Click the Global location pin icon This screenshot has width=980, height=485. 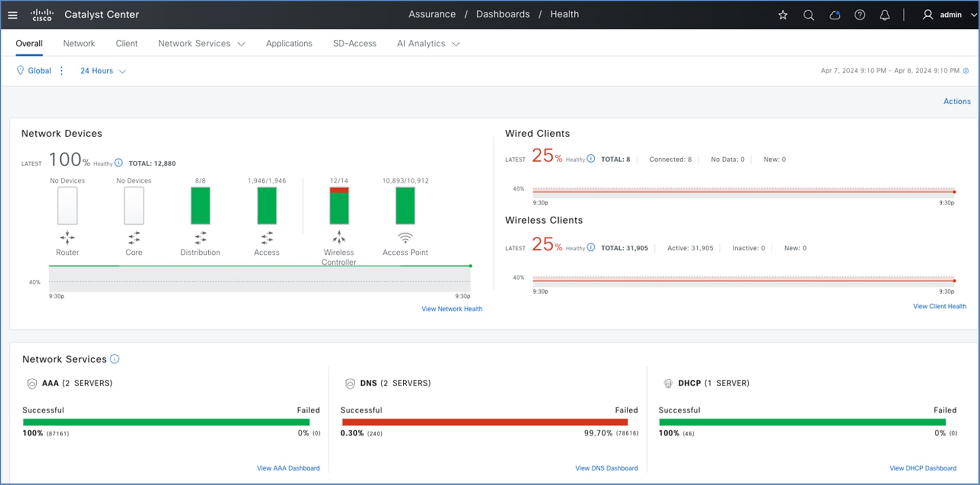click(x=20, y=71)
